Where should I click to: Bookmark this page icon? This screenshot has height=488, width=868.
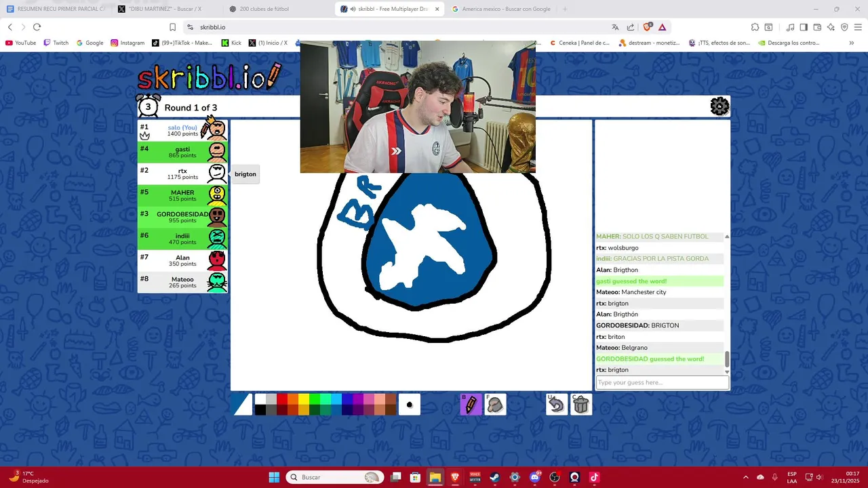172,27
